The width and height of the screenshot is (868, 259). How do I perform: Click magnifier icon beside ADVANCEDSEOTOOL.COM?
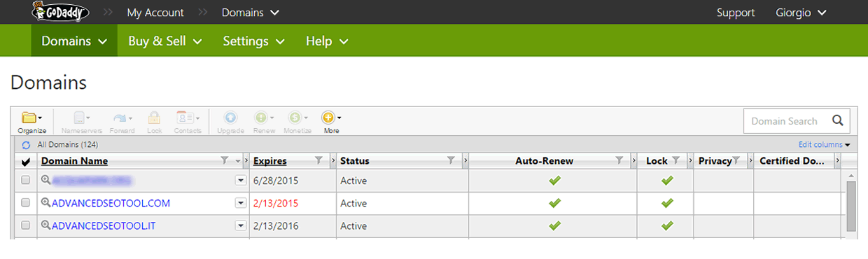pyautogui.click(x=46, y=203)
